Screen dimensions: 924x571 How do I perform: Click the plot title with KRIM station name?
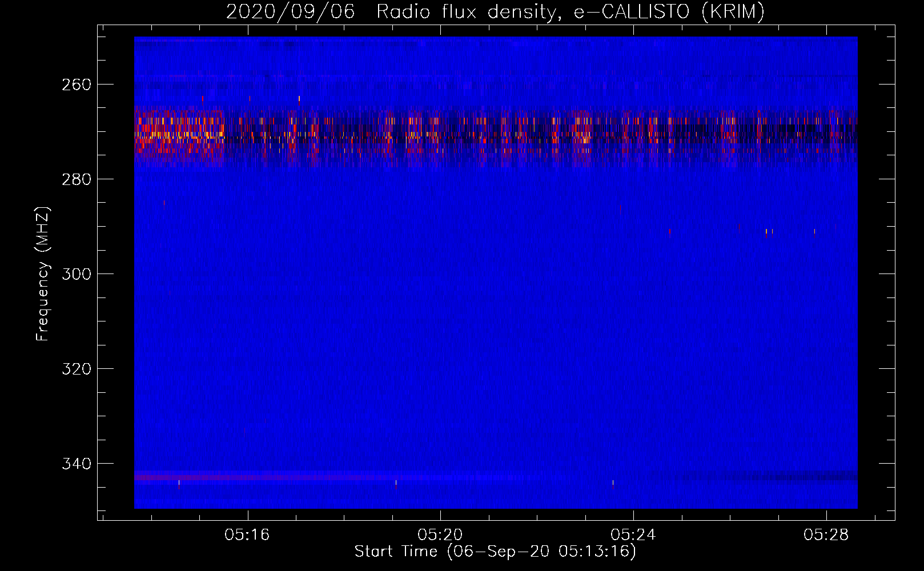495,12
